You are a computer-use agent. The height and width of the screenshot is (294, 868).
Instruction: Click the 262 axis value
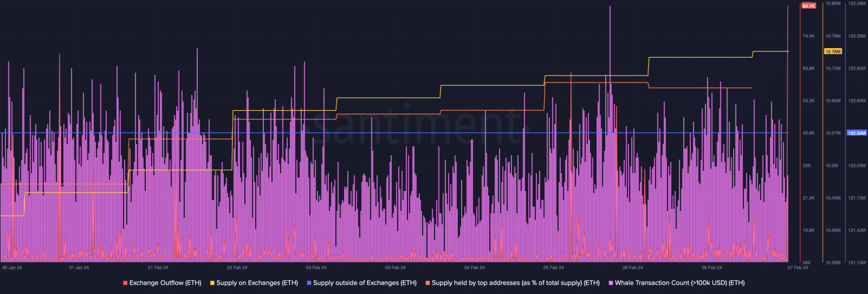tap(806, 262)
